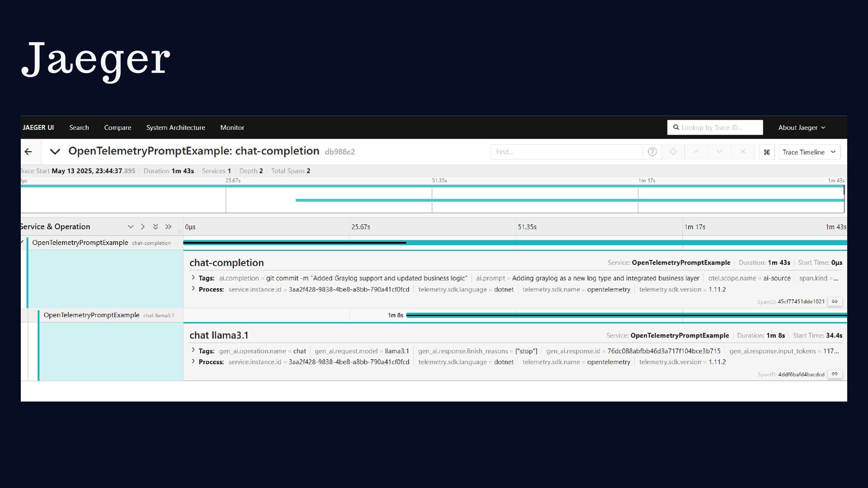Click the keyboard shortcuts command icon
The width and height of the screenshot is (868, 488).
tap(766, 152)
